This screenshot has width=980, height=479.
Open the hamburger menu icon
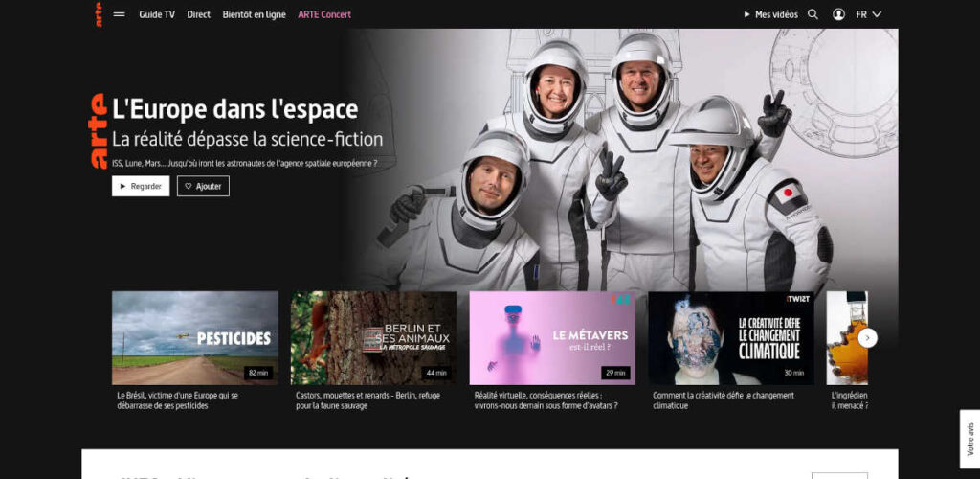pos(119,14)
